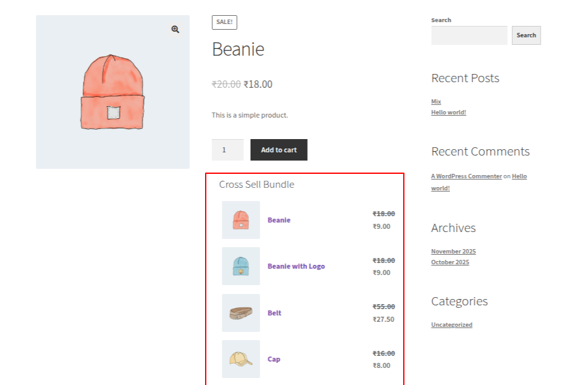Open the Beanie with Logo link

(296, 266)
